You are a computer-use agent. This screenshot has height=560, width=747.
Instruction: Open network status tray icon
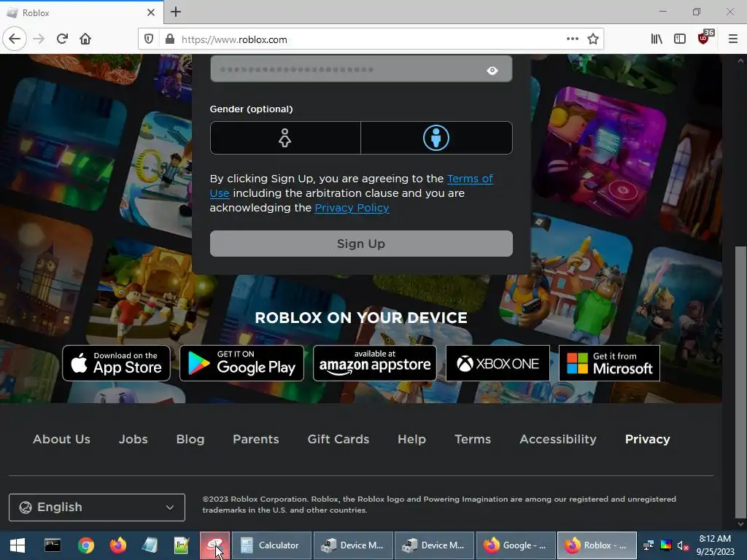click(x=649, y=545)
